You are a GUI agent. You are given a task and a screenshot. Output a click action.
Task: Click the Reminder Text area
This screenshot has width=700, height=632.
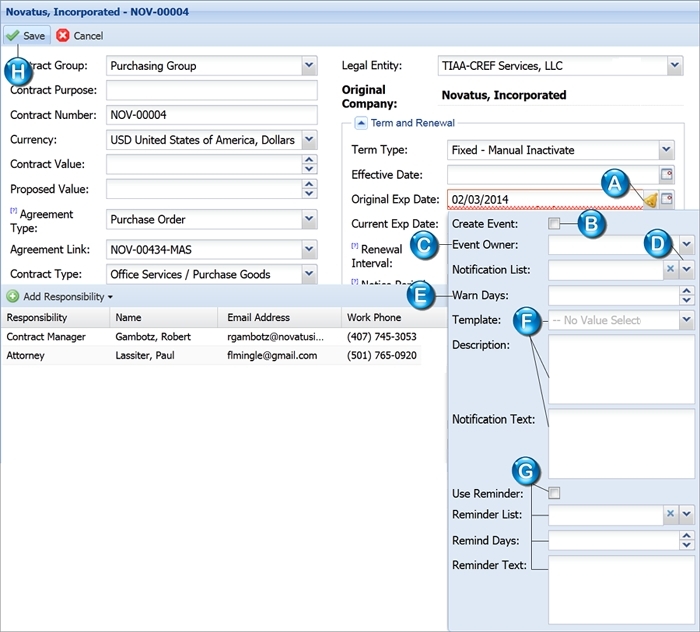point(621,589)
